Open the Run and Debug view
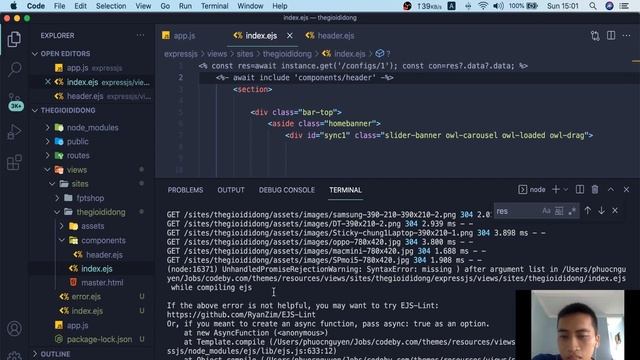 pyautogui.click(x=14, y=132)
